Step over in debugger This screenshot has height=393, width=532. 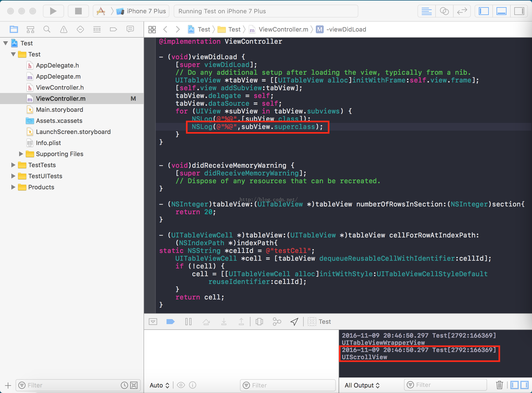pyautogui.click(x=206, y=321)
